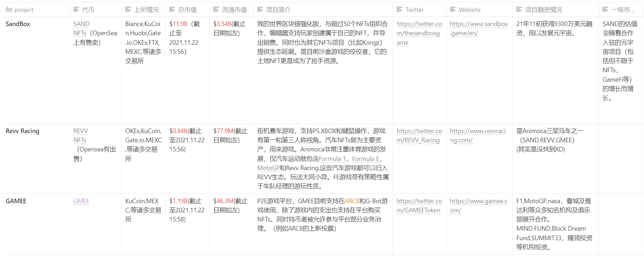Click text-type icon beside 总市值 header
644x256 pixels.
point(172,10)
